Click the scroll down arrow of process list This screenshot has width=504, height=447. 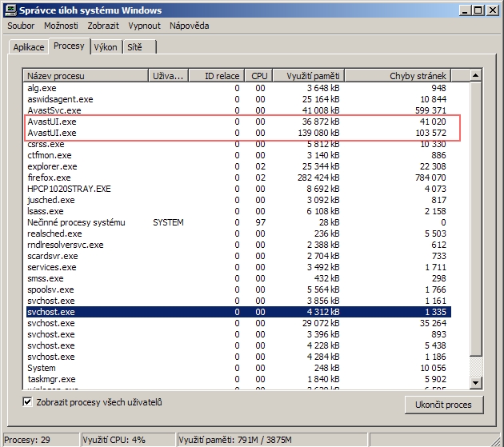click(475, 382)
